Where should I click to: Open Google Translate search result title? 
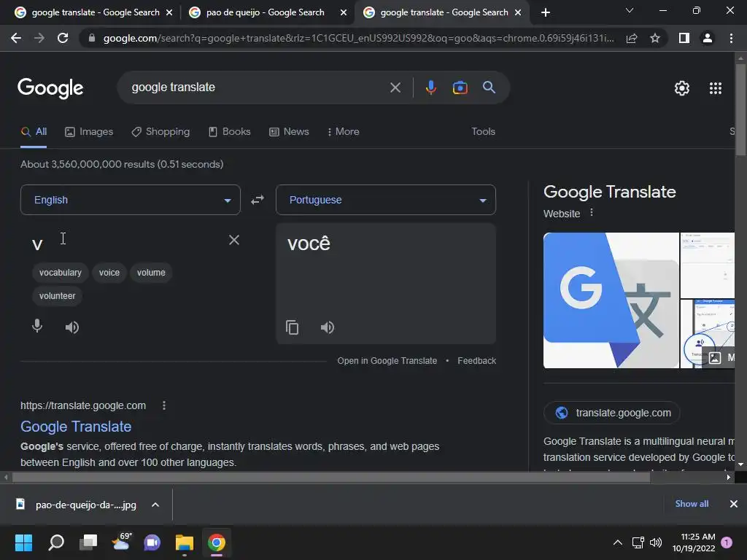[76, 426]
